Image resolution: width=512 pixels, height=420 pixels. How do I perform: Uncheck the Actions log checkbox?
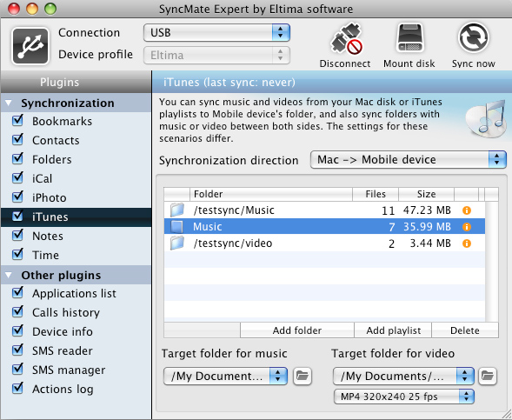(x=17, y=388)
